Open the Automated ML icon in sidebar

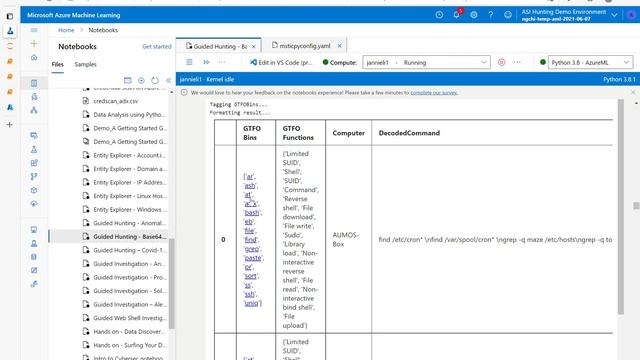click(x=34, y=97)
